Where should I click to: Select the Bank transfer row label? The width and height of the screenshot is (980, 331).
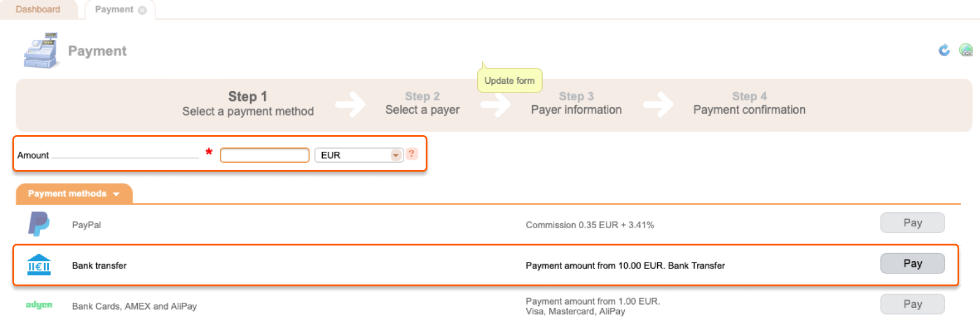[x=99, y=266]
